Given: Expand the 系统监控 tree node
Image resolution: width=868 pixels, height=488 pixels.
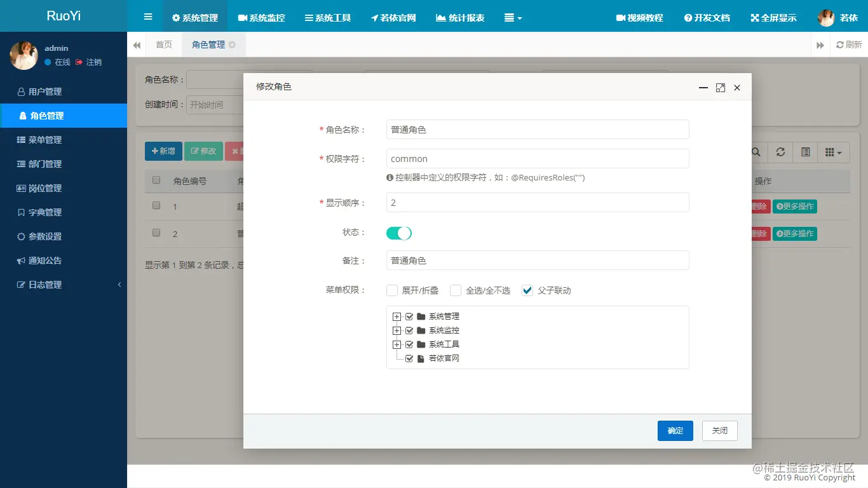Looking at the screenshot, I should coord(397,330).
